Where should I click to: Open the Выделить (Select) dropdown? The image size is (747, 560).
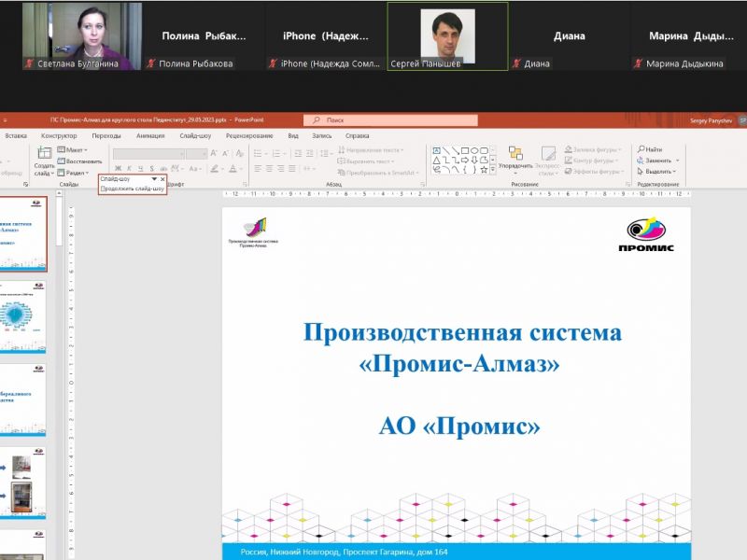(658, 172)
